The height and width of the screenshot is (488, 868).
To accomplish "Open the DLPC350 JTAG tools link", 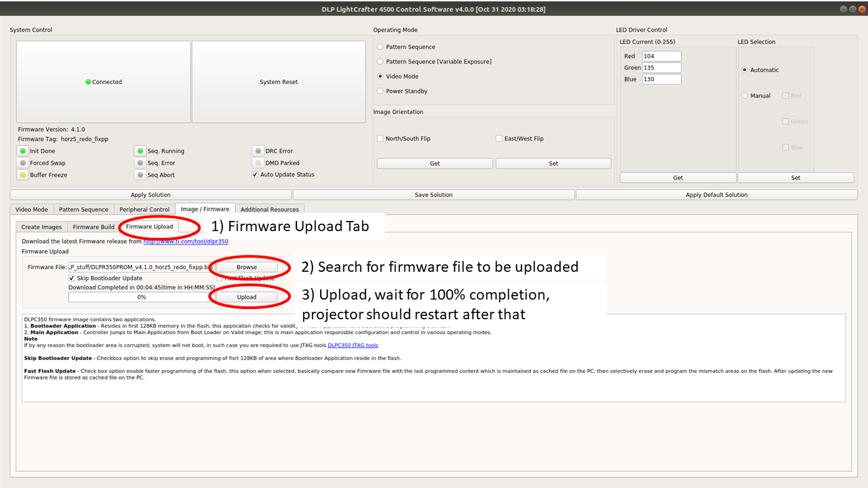I will click(x=353, y=345).
